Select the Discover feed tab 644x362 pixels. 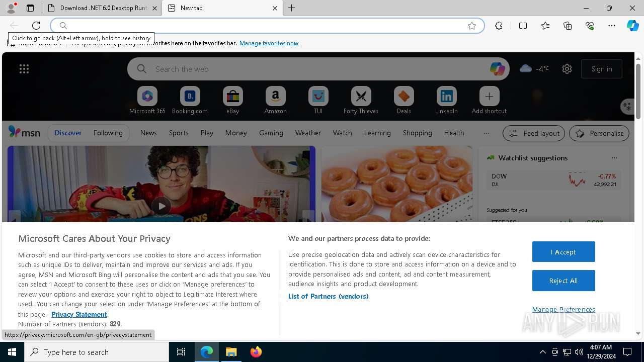pyautogui.click(x=68, y=133)
